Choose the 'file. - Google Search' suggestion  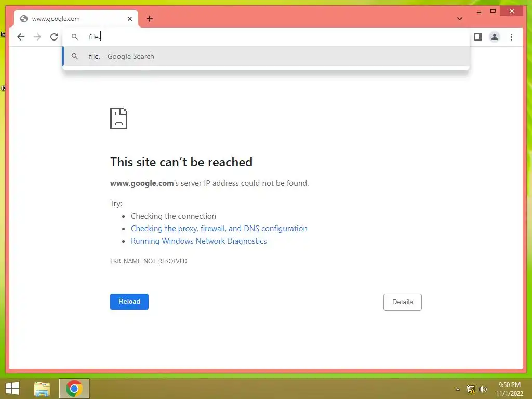click(x=267, y=56)
